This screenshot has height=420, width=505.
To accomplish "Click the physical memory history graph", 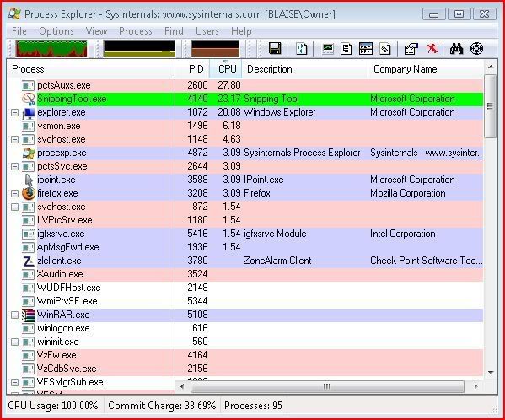I will [215, 48].
